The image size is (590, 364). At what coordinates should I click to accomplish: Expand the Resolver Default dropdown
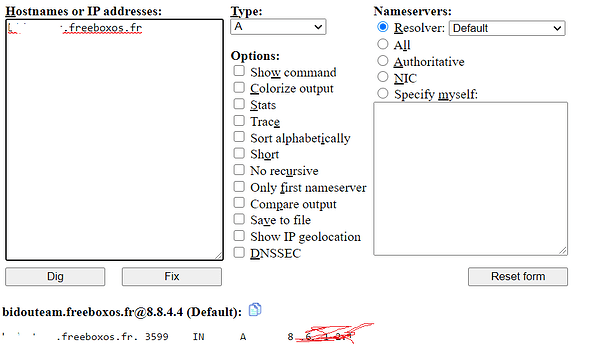[507, 28]
